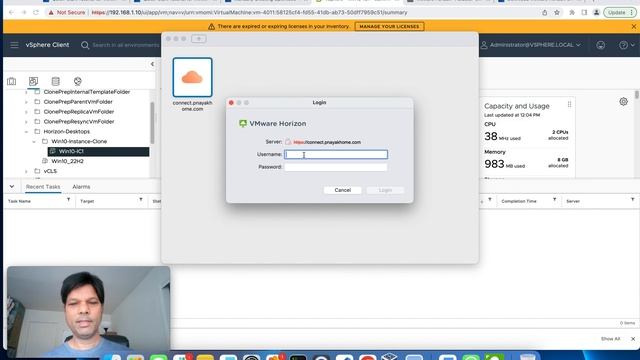
Task: Focus the Username field in Login dialog
Action: click(x=336, y=154)
